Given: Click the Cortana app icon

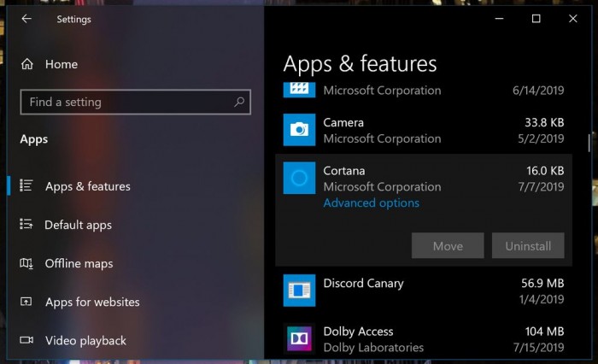Looking at the screenshot, I should click(299, 178).
